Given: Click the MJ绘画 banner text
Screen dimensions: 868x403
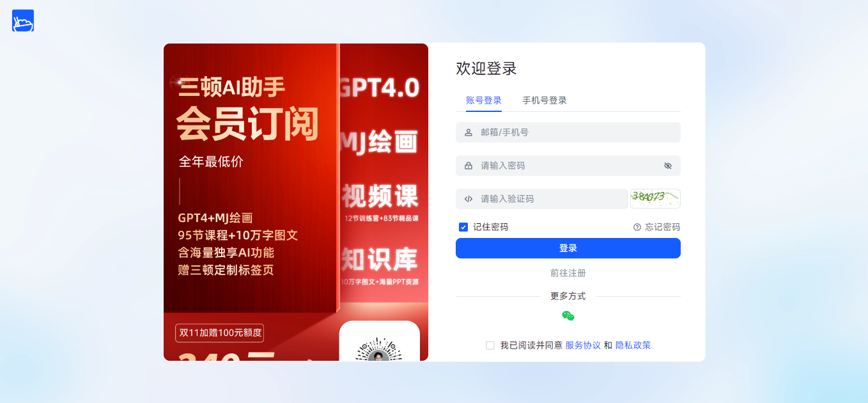Looking at the screenshot, I should point(378,143).
